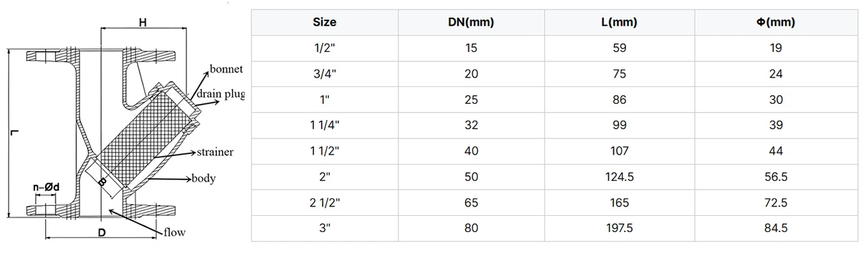Click the strainer label in diagram
This screenshot has height=253, width=868.
click(214, 152)
